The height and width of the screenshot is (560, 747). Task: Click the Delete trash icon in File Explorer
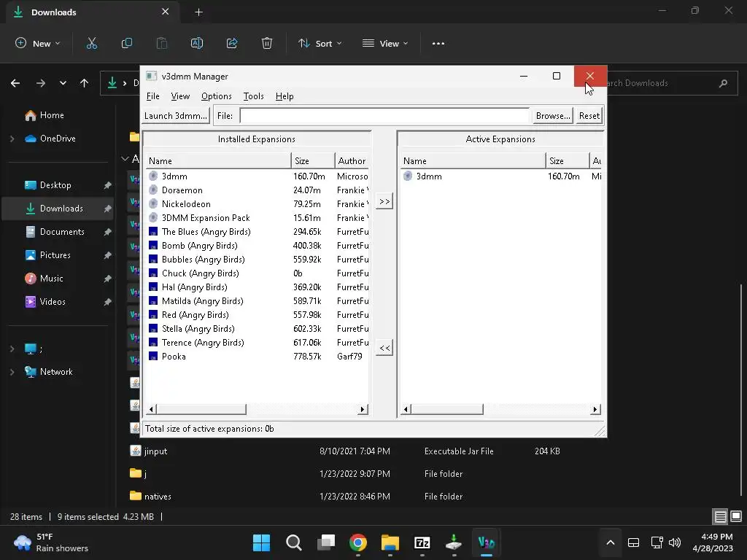pos(267,43)
